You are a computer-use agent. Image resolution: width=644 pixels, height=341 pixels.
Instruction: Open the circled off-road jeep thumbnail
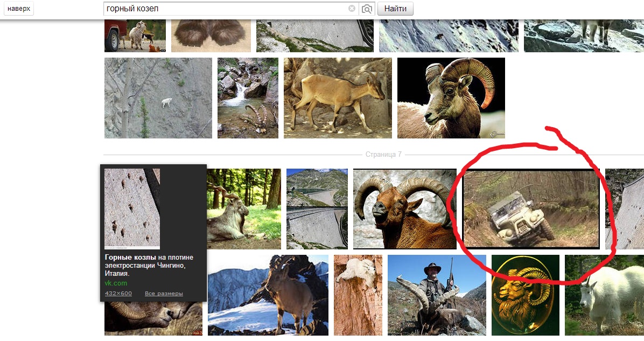[531, 209]
